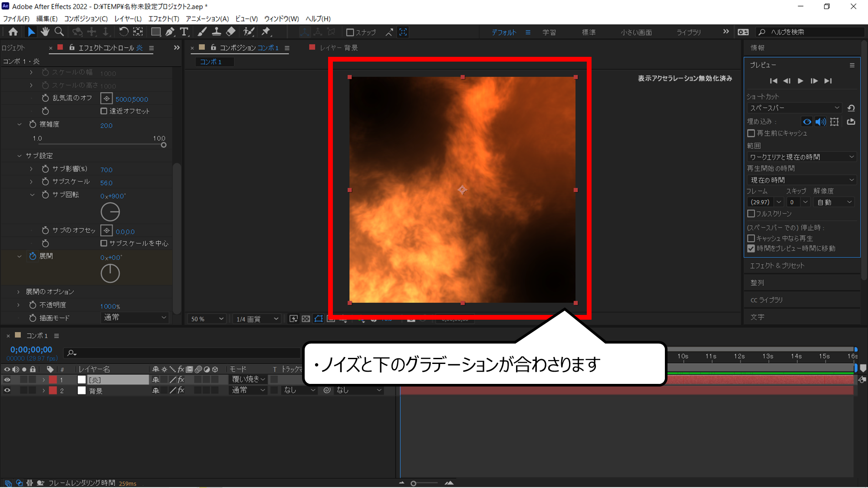Hide the 炎 layer with its eye icon
Viewport: 868px width, 488px height.
pyautogui.click(x=7, y=380)
